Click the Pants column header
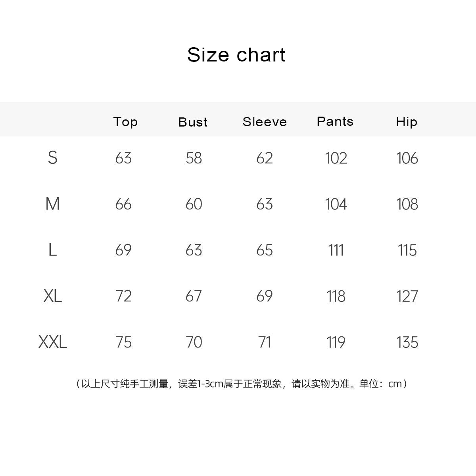The width and height of the screenshot is (476, 476). [335, 121]
